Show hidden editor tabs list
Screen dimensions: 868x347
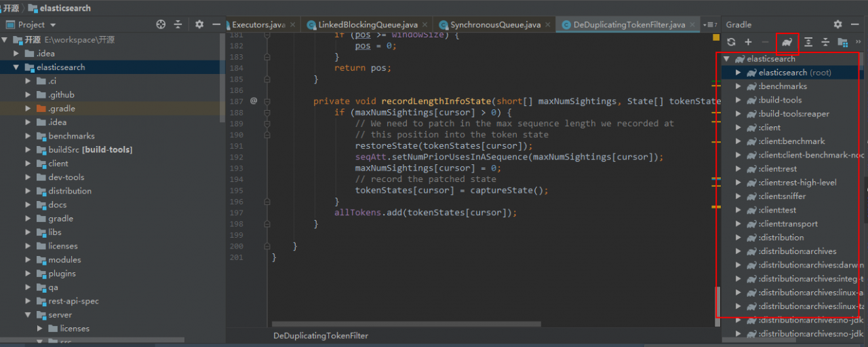(x=710, y=24)
